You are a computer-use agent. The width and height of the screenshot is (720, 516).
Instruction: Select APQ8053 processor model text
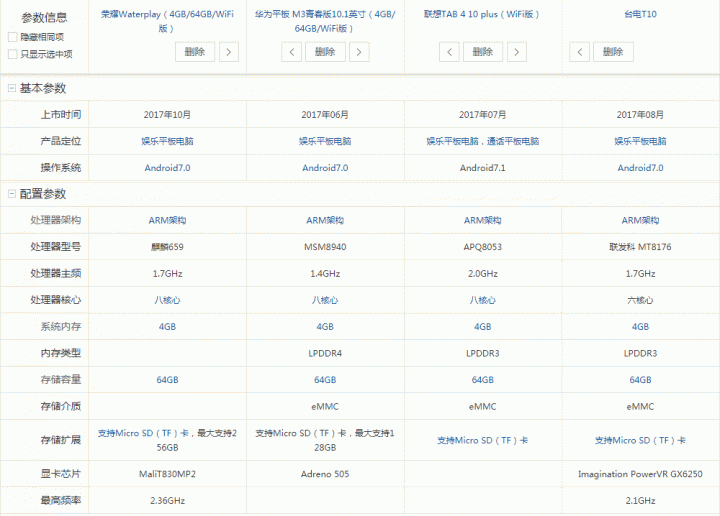coord(483,247)
